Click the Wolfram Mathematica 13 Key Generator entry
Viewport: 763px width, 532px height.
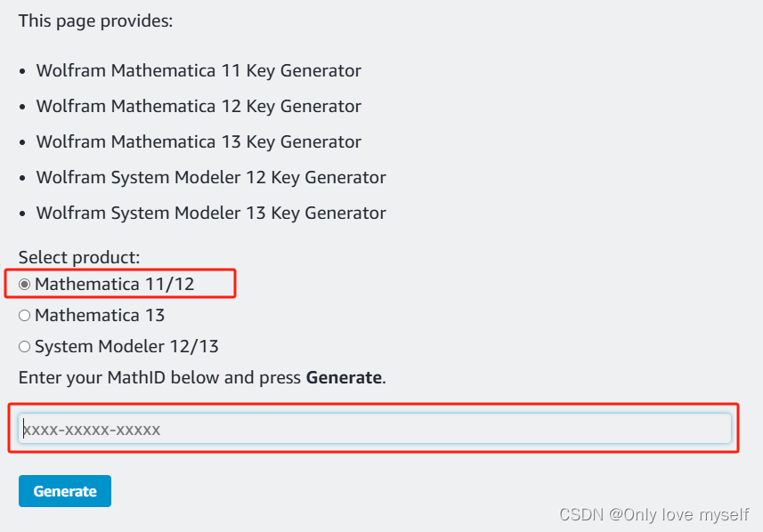click(198, 141)
